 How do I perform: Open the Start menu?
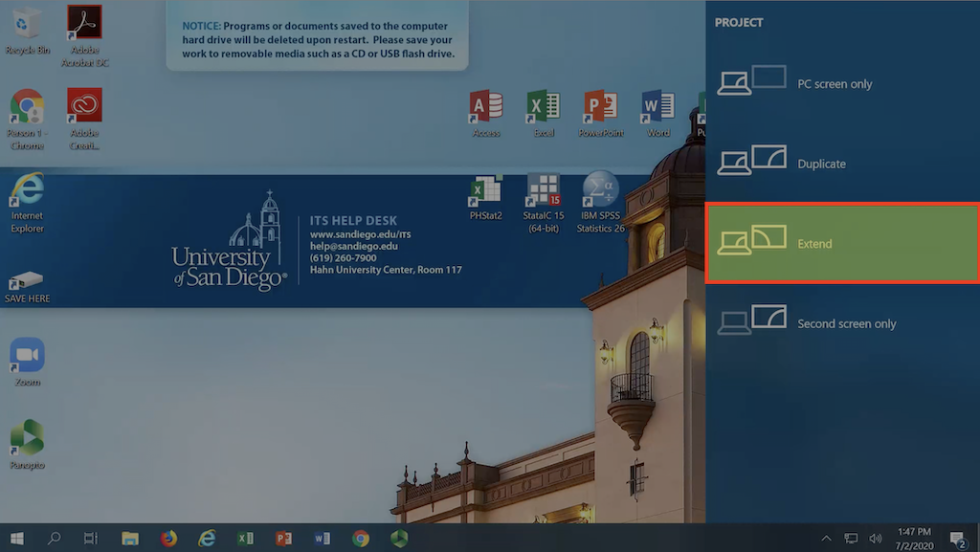click(x=15, y=538)
